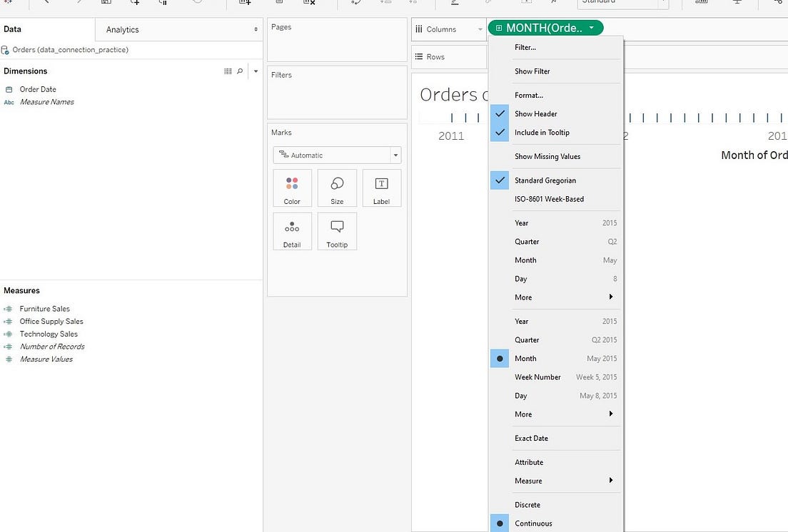
Task: Open Format... menu entry
Action: (x=556, y=95)
